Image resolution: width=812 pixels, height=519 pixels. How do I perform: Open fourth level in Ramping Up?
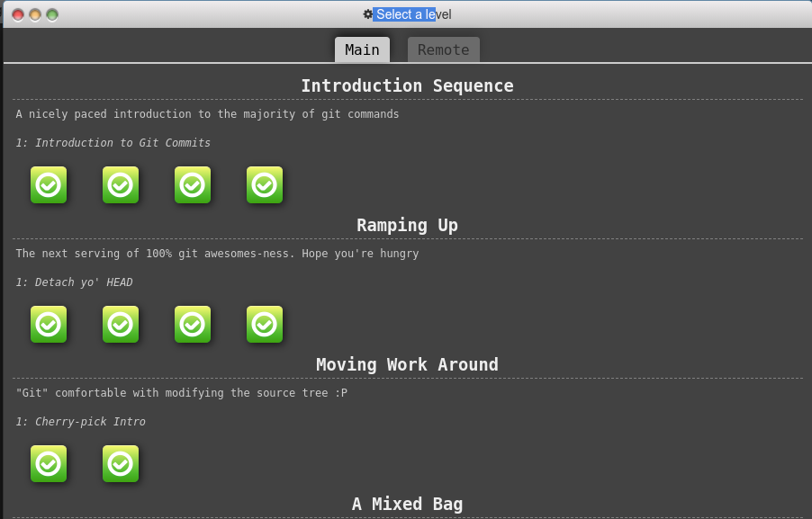265,325
